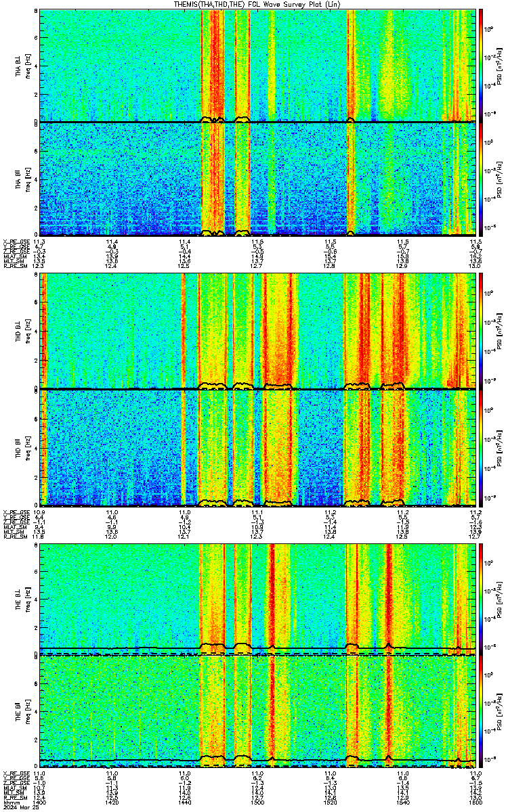Screen dimensions: 508x812
Task: Click the THD B-perpendicular spectrogram panel
Action: click(258, 332)
